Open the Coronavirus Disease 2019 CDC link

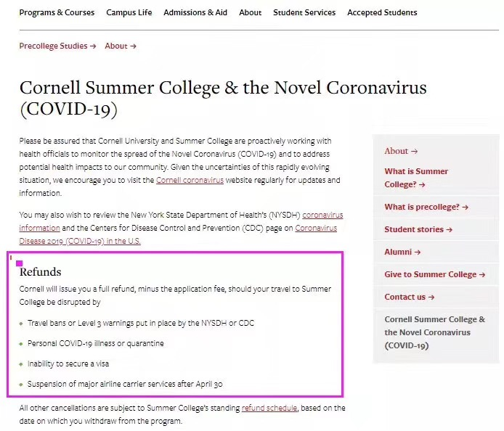(x=315, y=228)
